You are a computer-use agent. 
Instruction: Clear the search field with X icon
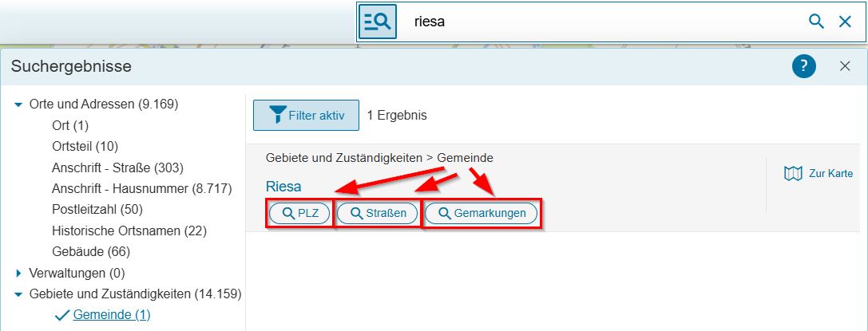[x=846, y=22]
